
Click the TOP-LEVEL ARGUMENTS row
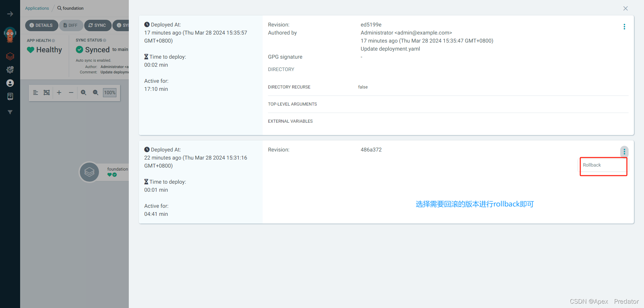click(x=448, y=104)
